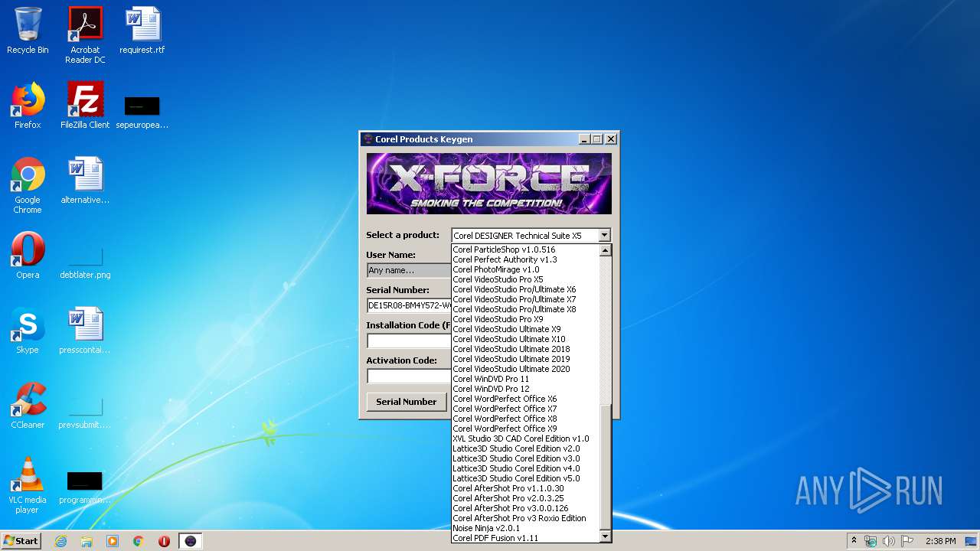Image resolution: width=980 pixels, height=551 pixels.
Task: Select the sepeuropea file icon
Action: tap(142, 112)
